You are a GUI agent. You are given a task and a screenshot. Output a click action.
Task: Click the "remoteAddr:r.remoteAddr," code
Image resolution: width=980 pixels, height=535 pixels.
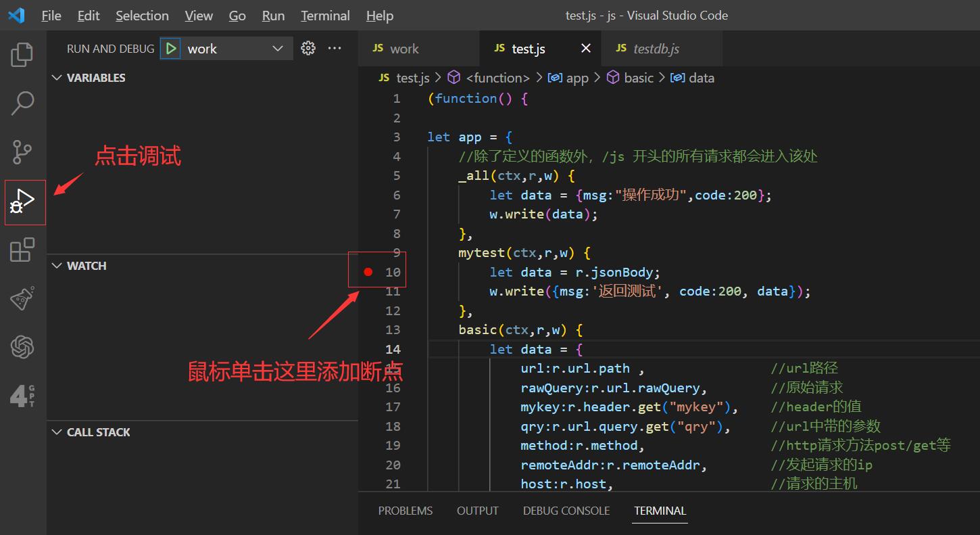614,465
